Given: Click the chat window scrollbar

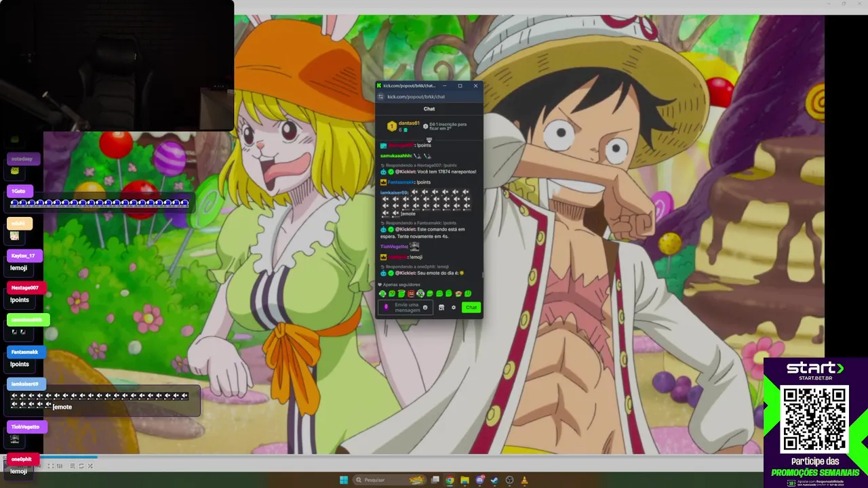Looking at the screenshot, I should 482,275.
